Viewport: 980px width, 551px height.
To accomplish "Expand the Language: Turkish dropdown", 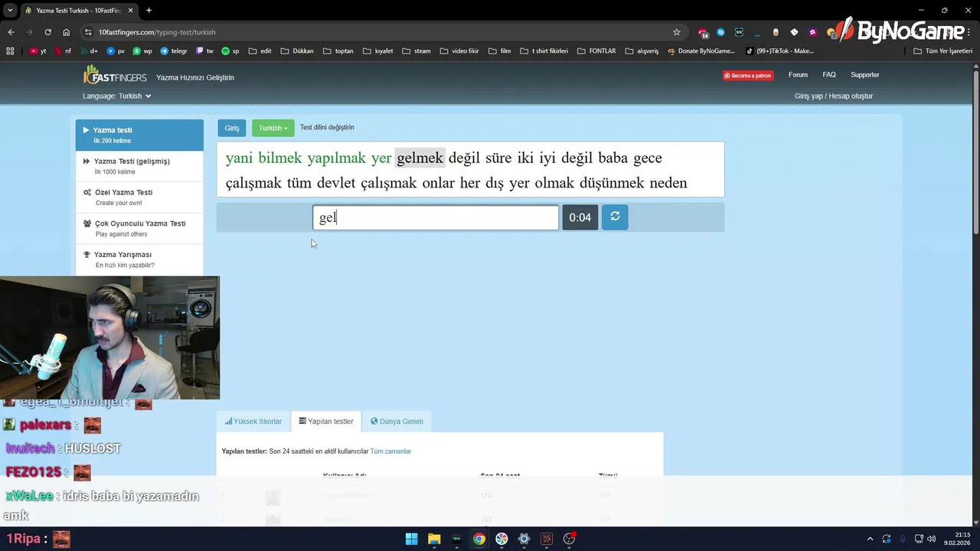I will [x=117, y=96].
